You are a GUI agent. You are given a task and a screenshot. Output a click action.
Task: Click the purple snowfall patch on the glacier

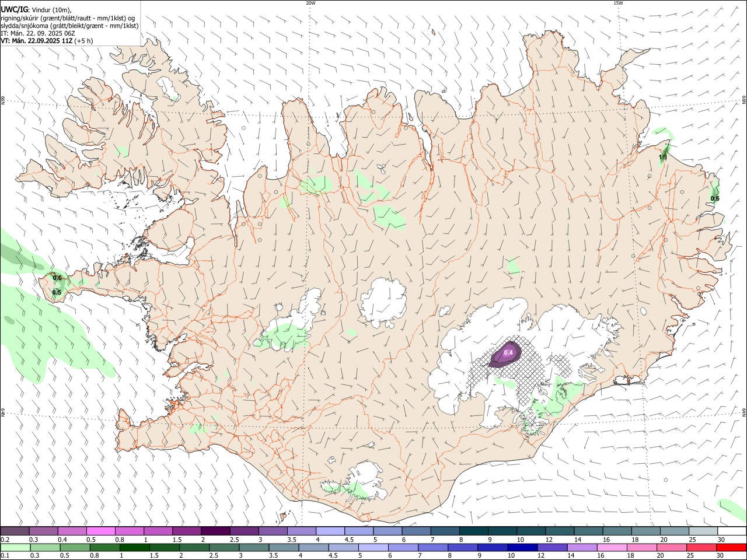[504, 355]
